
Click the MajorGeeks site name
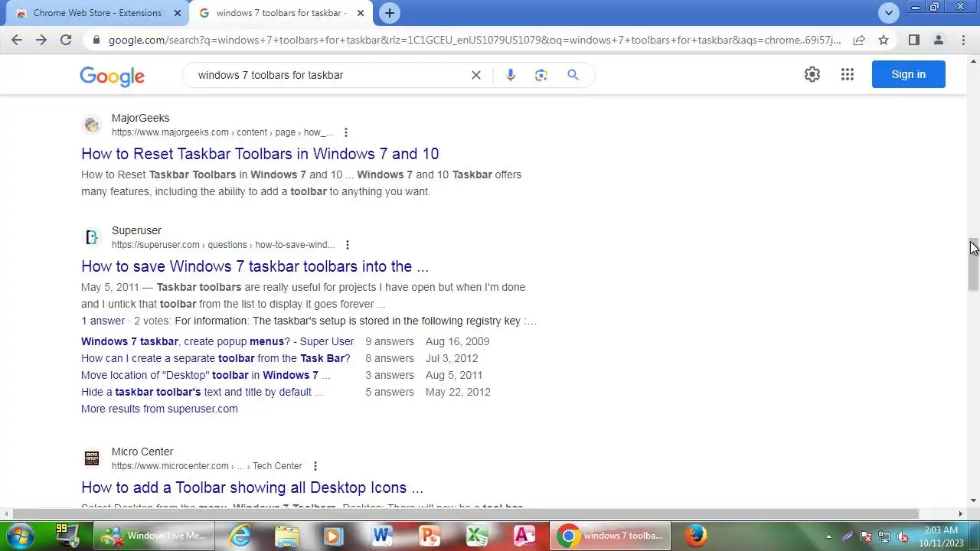(x=140, y=118)
